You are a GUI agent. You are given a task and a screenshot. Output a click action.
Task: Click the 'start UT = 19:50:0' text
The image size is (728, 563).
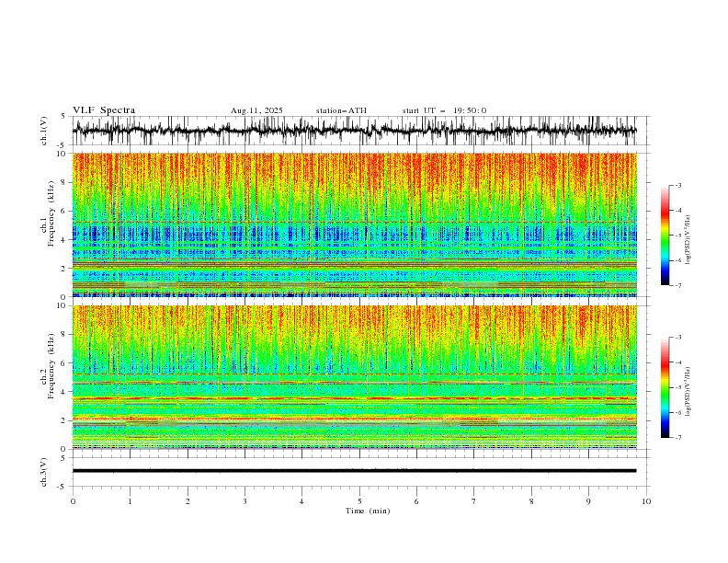[444, 110]
